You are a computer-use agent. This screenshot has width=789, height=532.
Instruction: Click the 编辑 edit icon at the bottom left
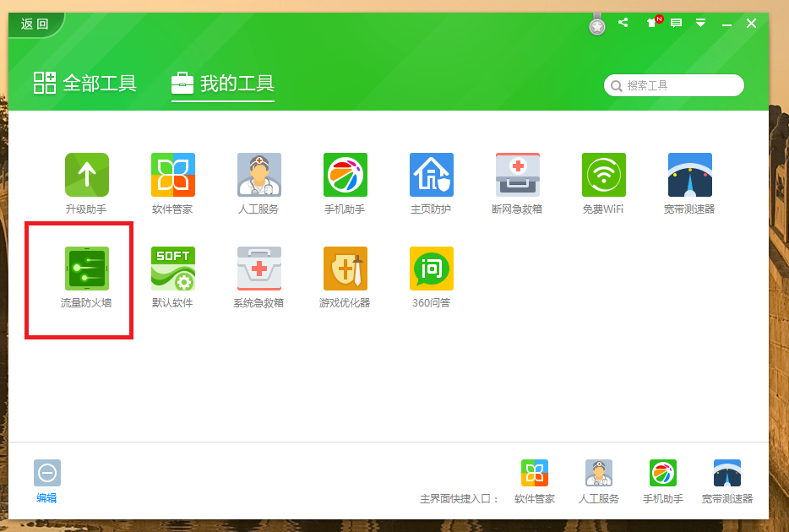(x=47, y=473)
